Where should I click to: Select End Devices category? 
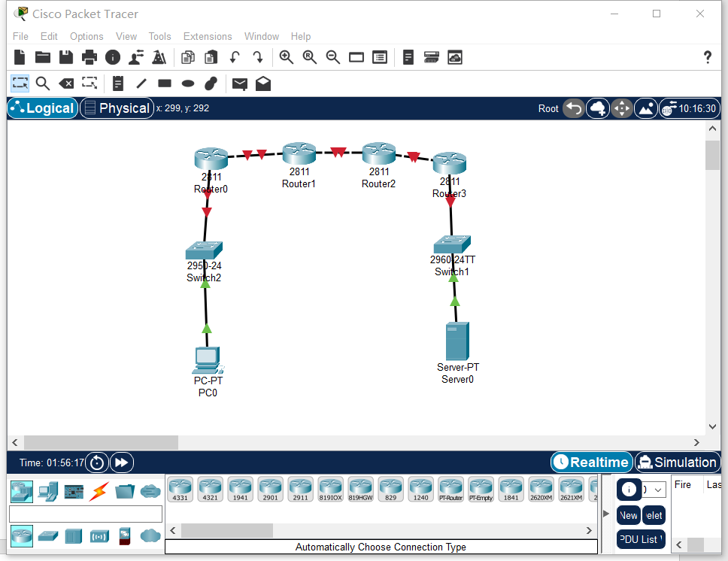pyautogui.click(x=48, y=491)
